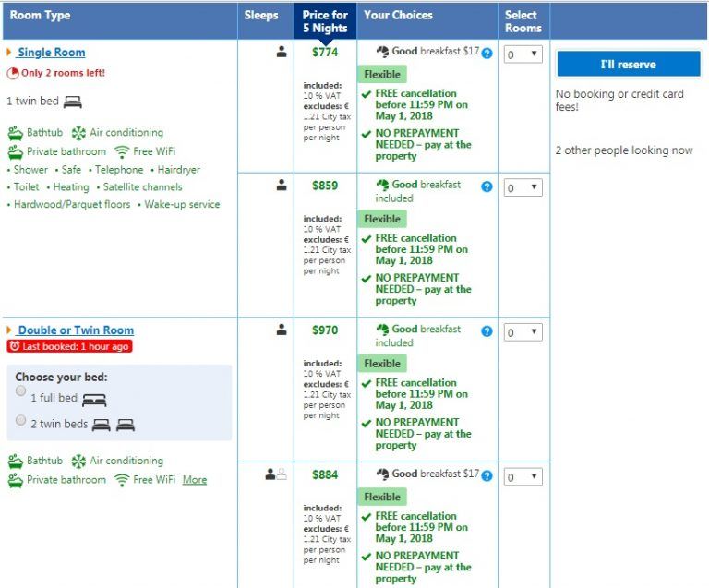The height and width of the screenshot is (588, 709).
Task: Select the 1 full bed radio option
Action: 21,391
